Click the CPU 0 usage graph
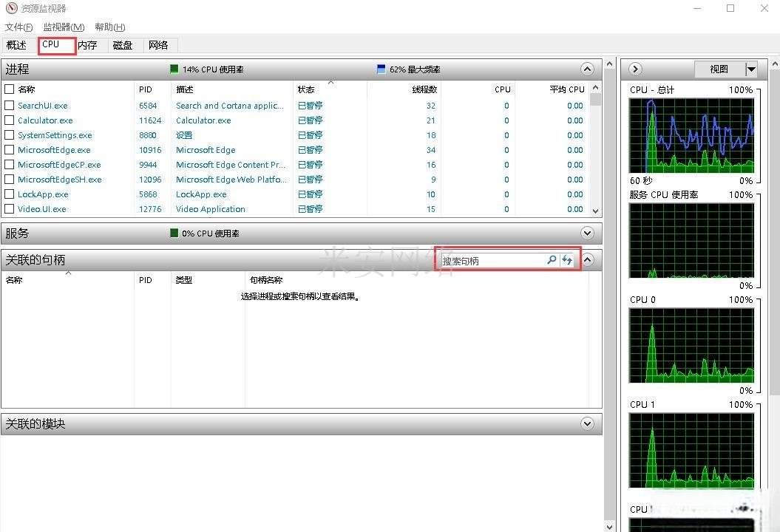This screenshot has width=780, height=532. [x=691, y=345]
